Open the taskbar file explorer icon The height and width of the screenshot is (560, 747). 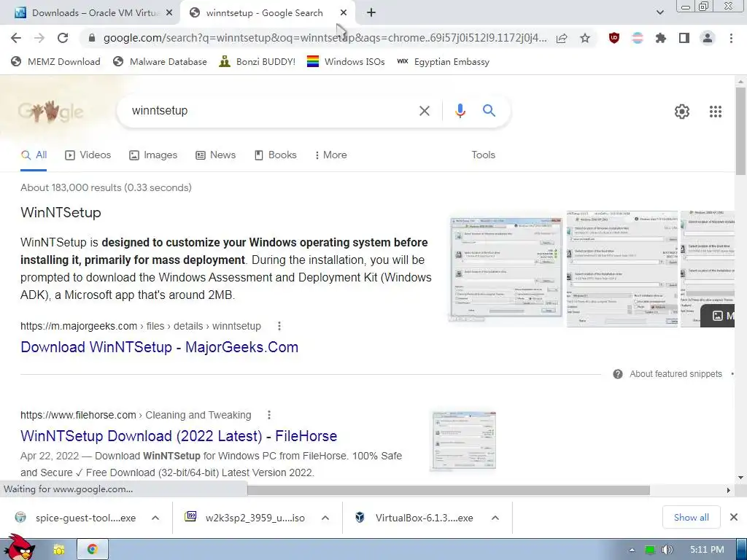[58, 550]
